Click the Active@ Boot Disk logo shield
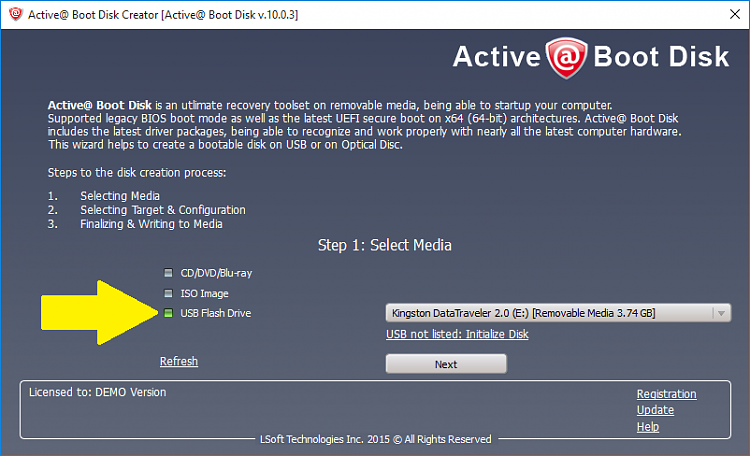The image size is (750, 456). click(566, 58)
